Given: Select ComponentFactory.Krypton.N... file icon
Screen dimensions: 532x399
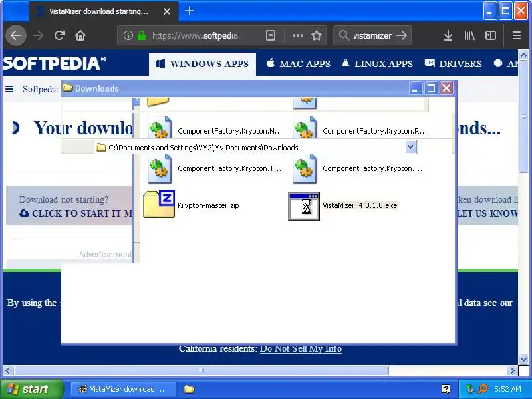Looking at the screenshot, I should [x=160, y=127].
